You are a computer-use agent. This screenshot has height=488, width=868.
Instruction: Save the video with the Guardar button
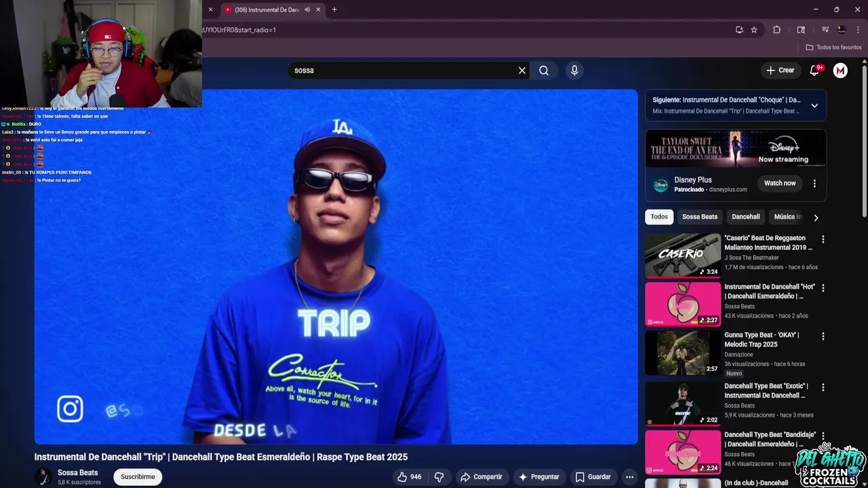(x=593, y=477)
